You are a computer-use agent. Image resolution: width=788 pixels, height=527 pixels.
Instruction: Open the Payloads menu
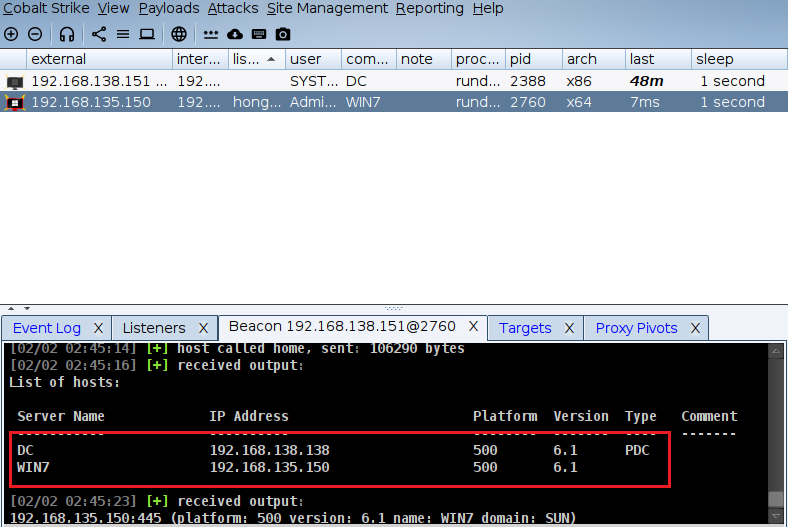tap(169, 9)
